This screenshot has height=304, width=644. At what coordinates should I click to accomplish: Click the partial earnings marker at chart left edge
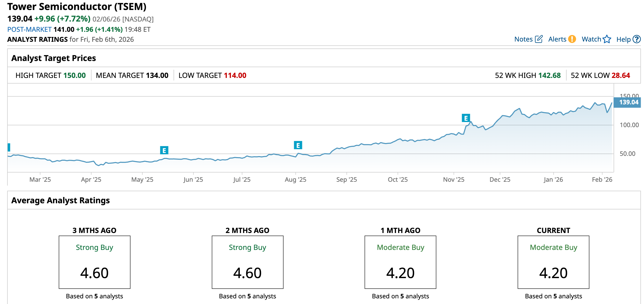pyautogui.click(x=9, y=147)
